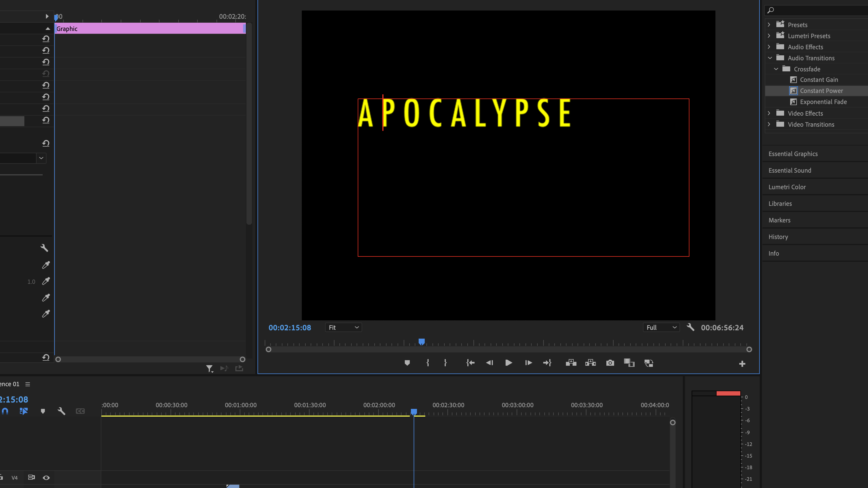Toggle V4 sync lock icon

[x=31, y=477]
